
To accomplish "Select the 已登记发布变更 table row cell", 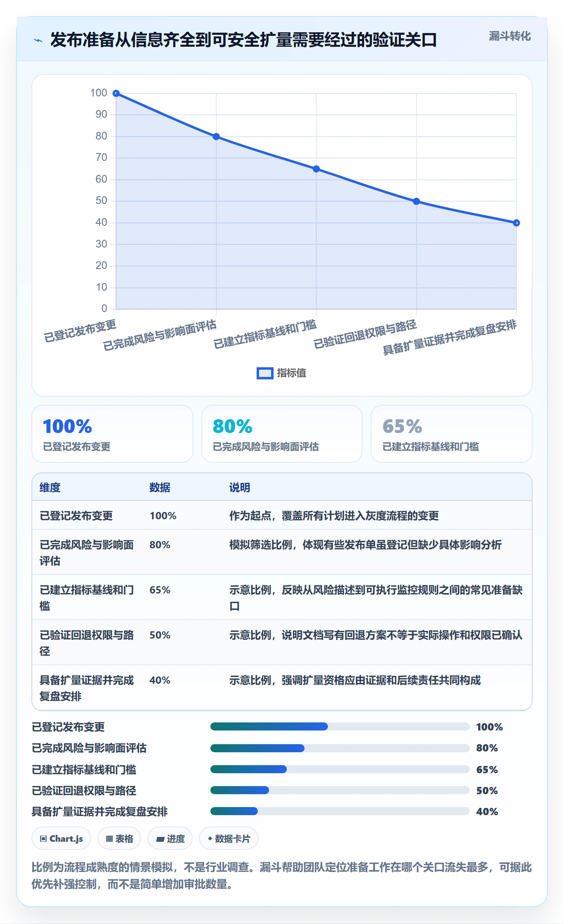I will tap(76, 516).
